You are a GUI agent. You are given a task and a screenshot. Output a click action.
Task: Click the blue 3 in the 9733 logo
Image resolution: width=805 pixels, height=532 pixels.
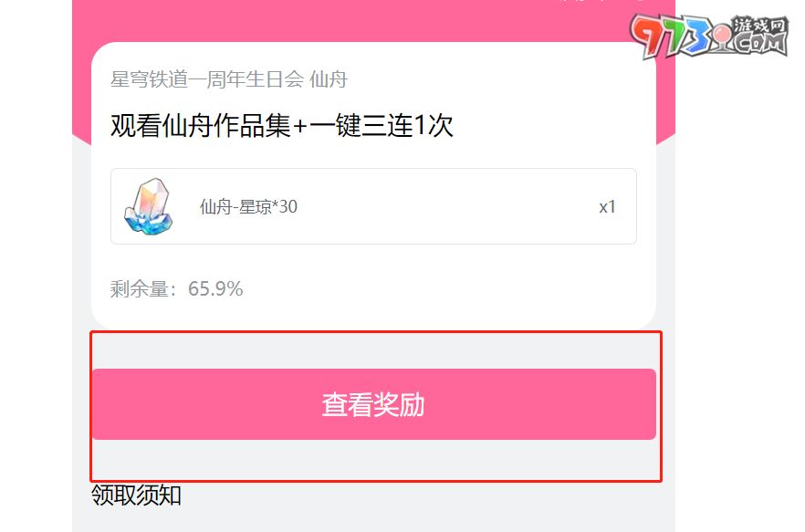click(699, 36)
